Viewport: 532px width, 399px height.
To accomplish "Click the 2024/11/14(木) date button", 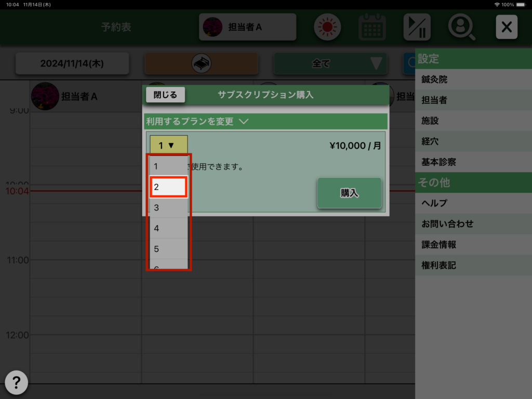I will click(x=72, y=63).
